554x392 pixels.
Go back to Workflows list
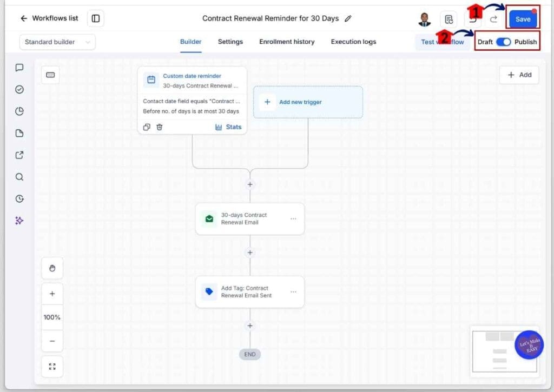point(49,18)
